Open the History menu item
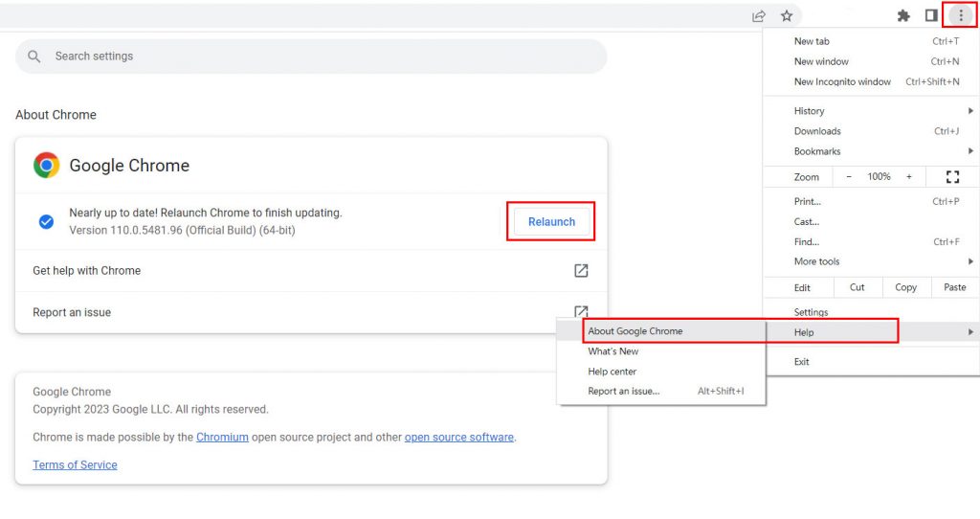 coord(871,111)
